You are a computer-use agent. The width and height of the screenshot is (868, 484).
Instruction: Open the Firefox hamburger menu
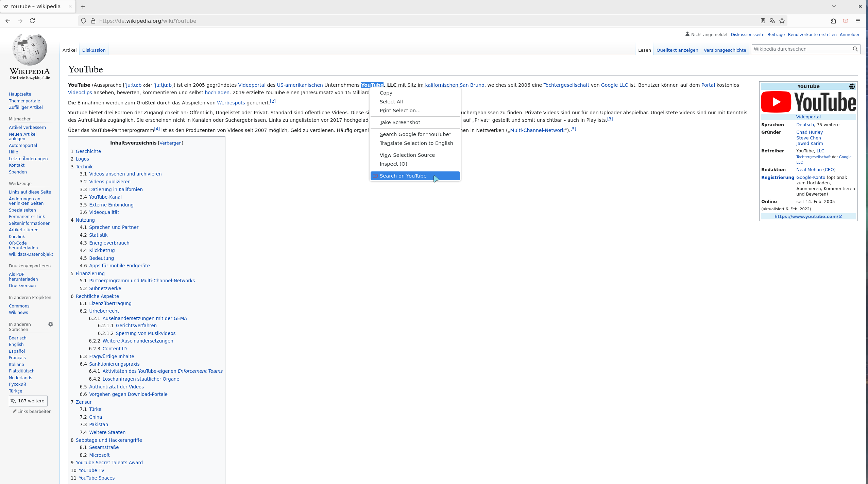(x=858, y=21)
